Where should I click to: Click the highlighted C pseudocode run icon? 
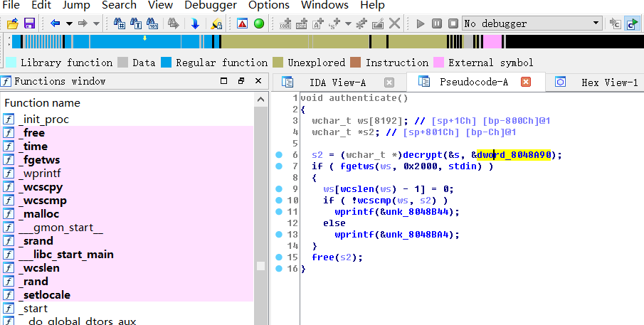(632, 23)
